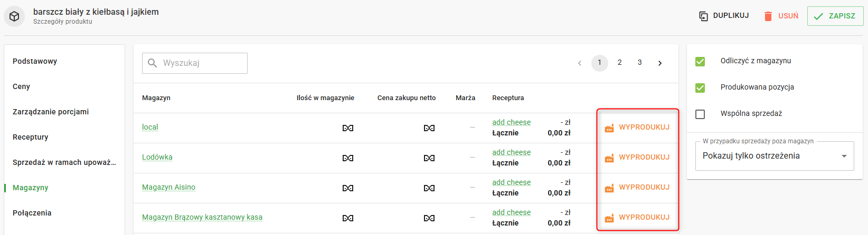Screen dimensions: 868x235
Task: Open the local warehouse link
Action: 150,127
